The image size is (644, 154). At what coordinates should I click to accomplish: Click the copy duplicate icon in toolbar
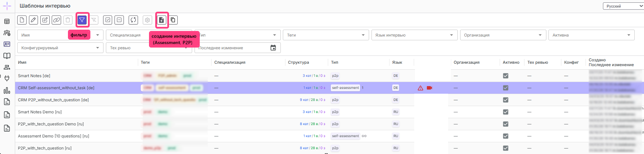[x=173, y=20]
